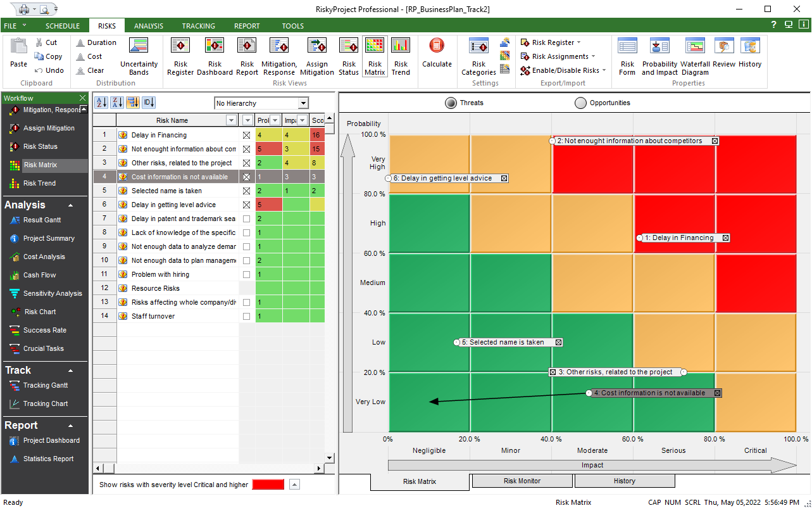Screen dimensions: 812x508
Task: Check the box for Delay in patent and trademark risk
Action: [246, 218]
